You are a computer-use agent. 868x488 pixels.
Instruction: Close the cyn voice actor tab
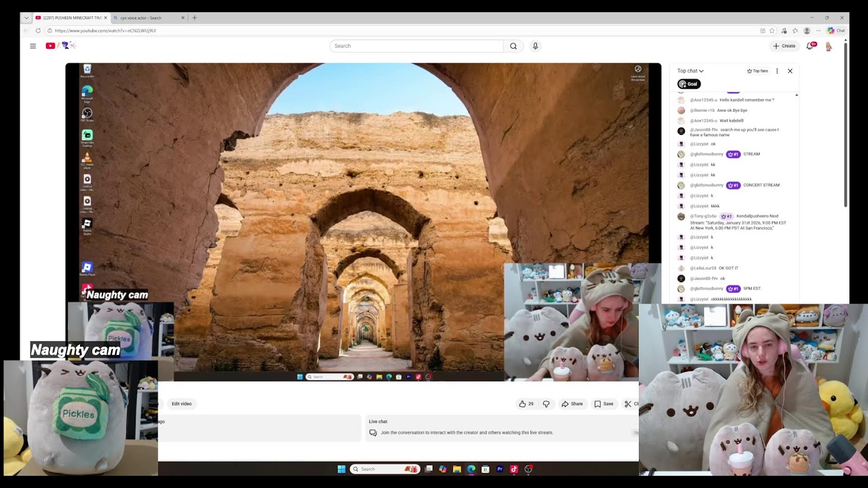click(182, 18)
